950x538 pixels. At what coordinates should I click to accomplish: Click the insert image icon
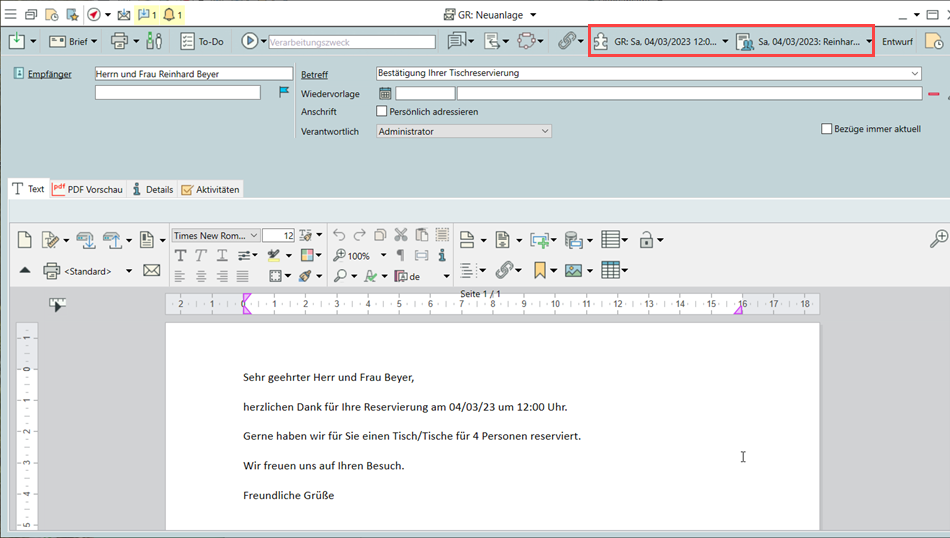click(x=573, y=271)
